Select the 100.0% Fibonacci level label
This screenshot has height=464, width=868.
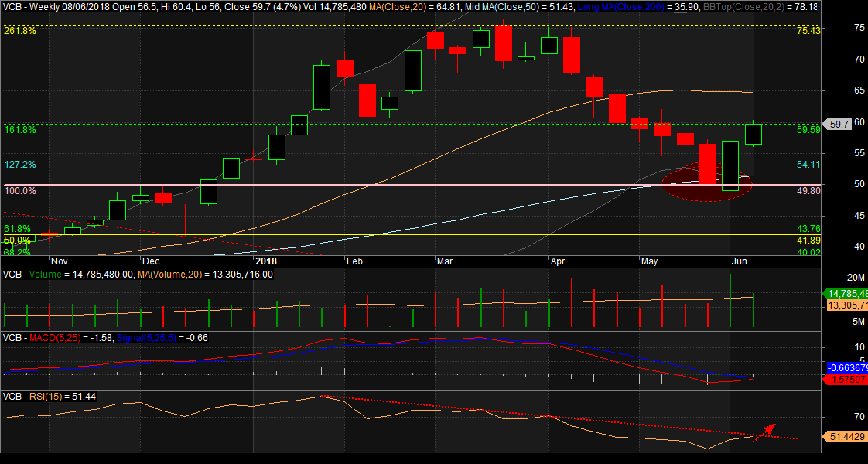click(19, 190)
